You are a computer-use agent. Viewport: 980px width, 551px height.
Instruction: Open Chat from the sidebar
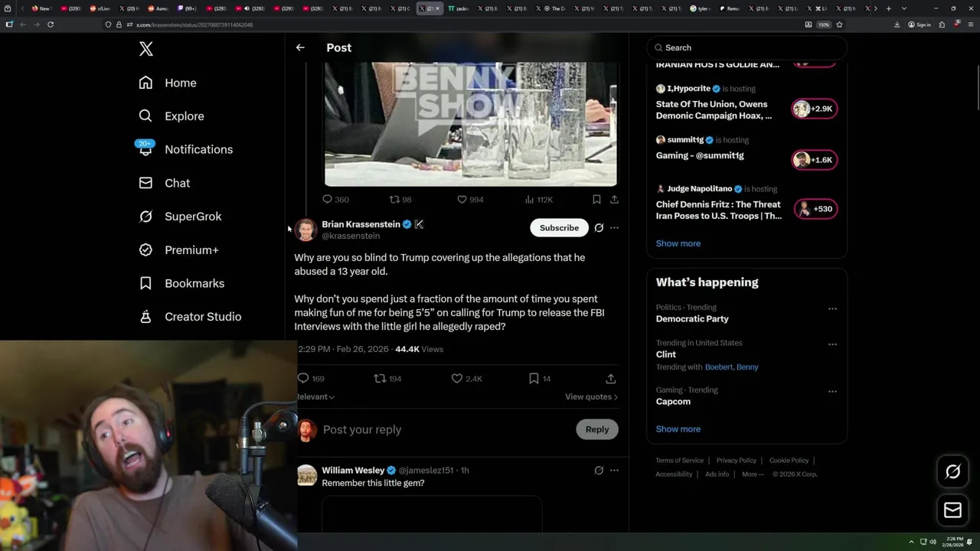coord(165,183)
